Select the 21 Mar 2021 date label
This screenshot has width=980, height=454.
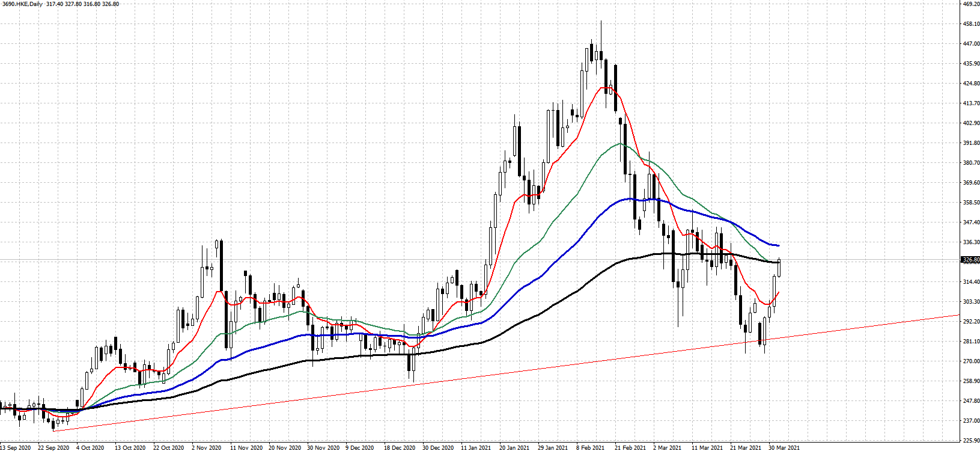pos(745,448)
